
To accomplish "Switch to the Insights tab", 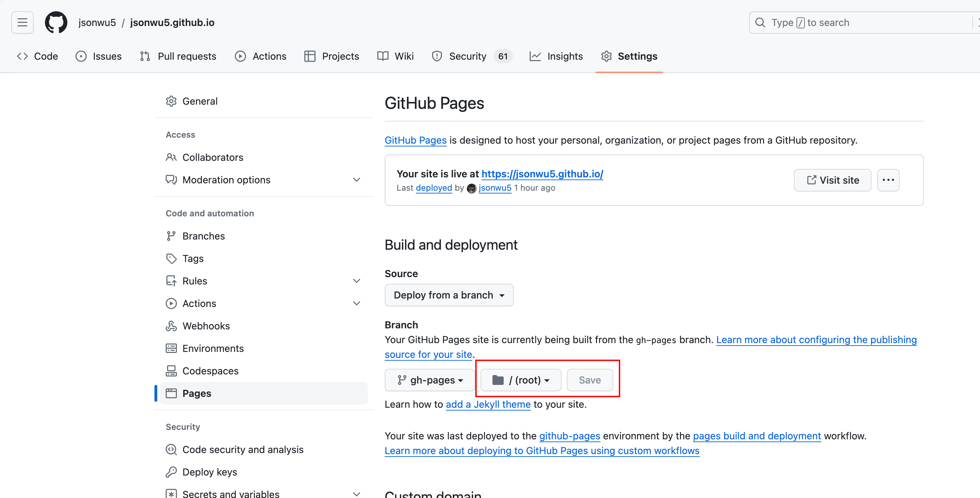I will pyautogui.click(x=556, y=56).
